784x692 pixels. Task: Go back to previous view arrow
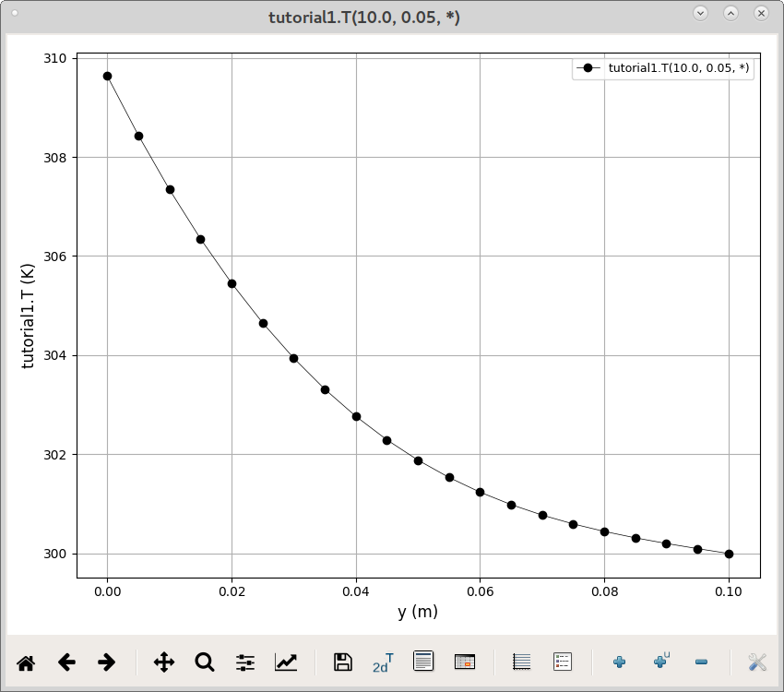tap(66, 662)
